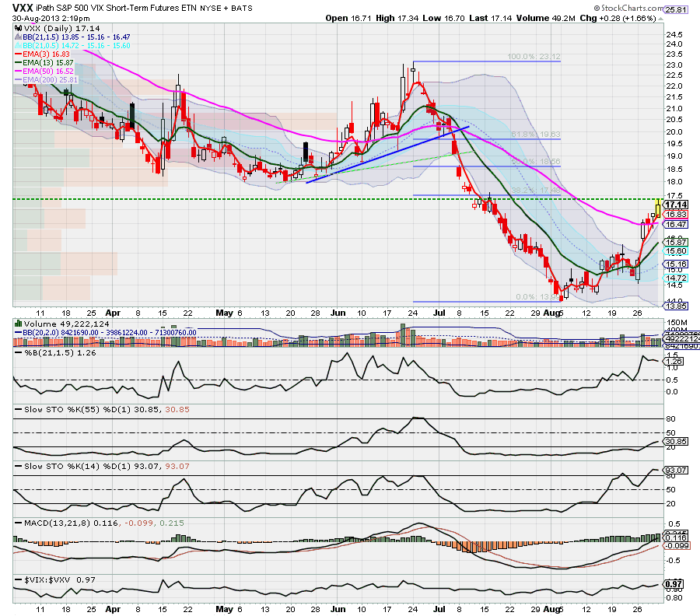Click the red 16.83 tag on right axis
The height and width of the screenshot is (616, 700).
676,214
